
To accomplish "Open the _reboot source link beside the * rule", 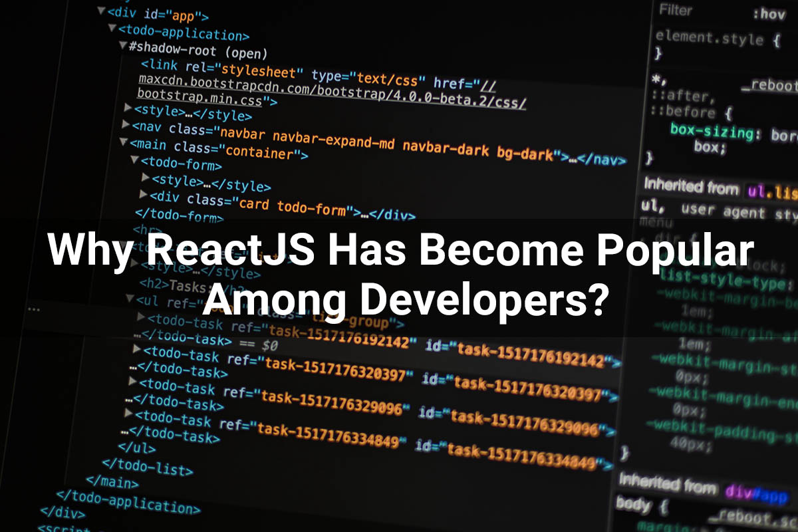I will pyautogui.click(x=769, y=86).
